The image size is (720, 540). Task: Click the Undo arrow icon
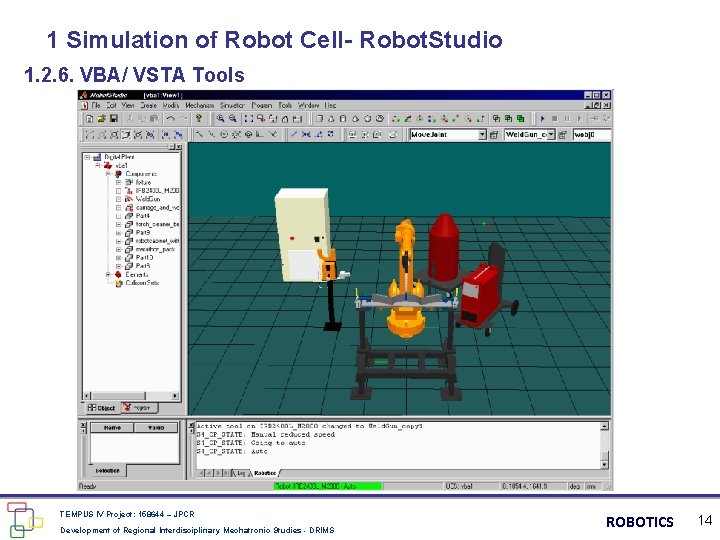171,119
